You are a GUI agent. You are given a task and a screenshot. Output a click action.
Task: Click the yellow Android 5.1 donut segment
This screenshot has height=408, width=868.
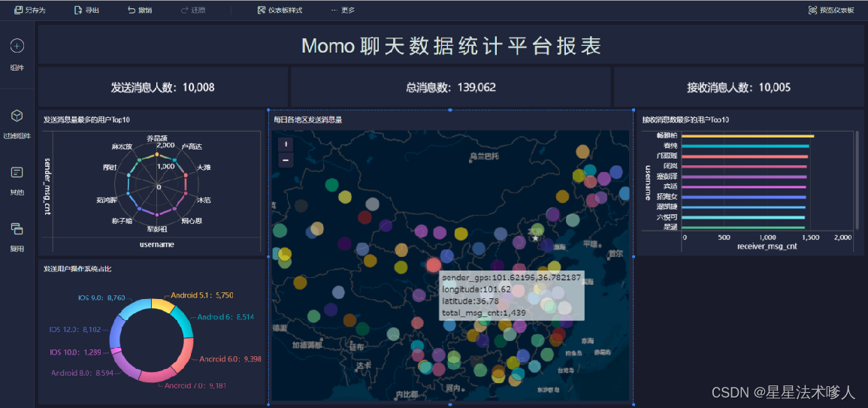pos(163,306)
